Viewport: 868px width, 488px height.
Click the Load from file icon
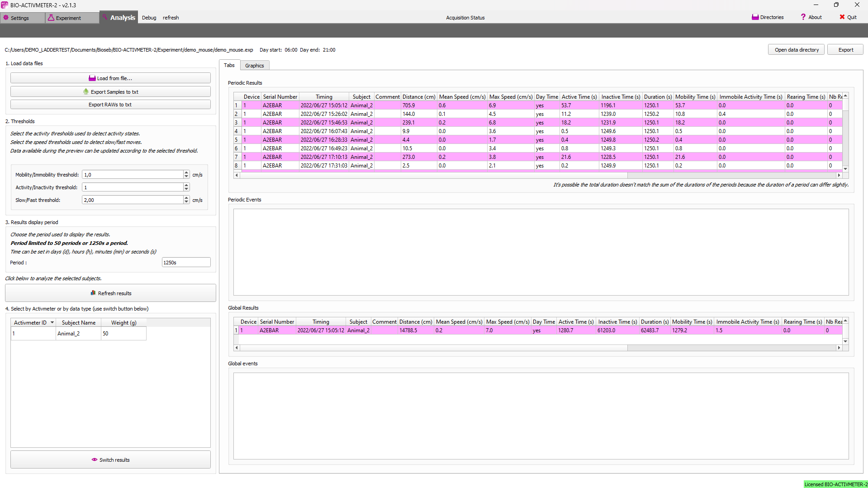(92, 78)
